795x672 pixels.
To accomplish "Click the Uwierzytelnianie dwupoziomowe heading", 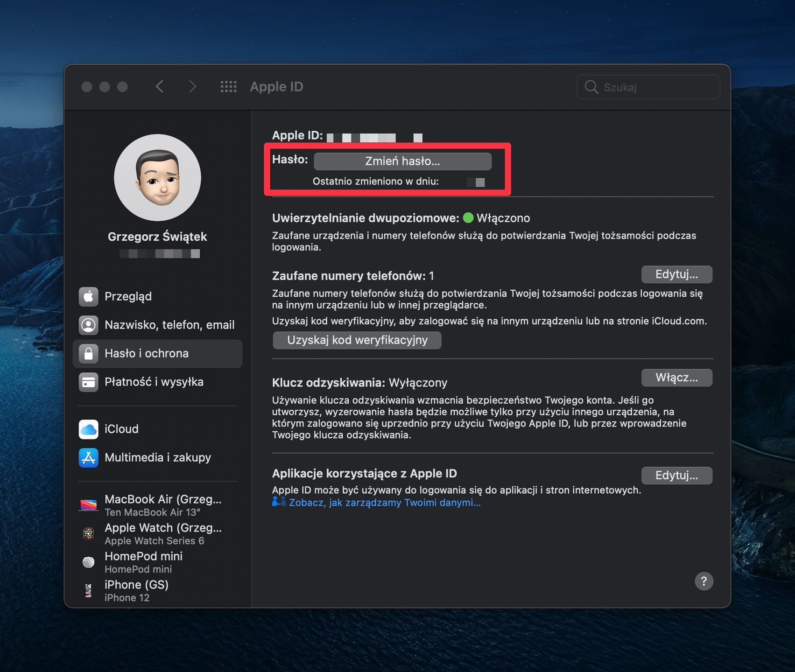I will (366, 218).
